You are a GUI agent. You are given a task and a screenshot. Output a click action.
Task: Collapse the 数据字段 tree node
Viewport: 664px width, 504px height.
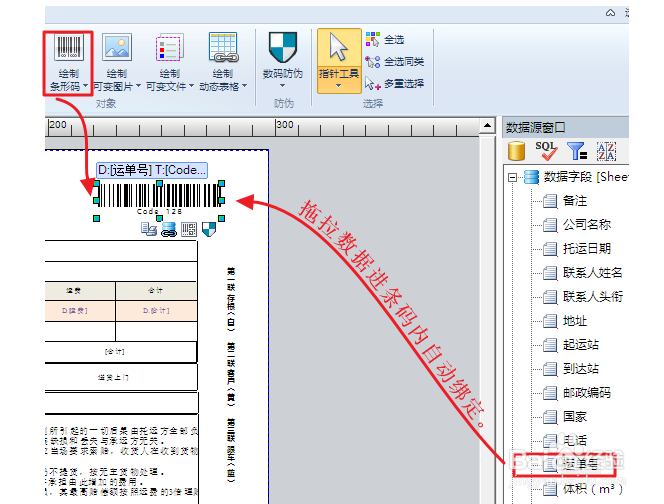point(512,177)
